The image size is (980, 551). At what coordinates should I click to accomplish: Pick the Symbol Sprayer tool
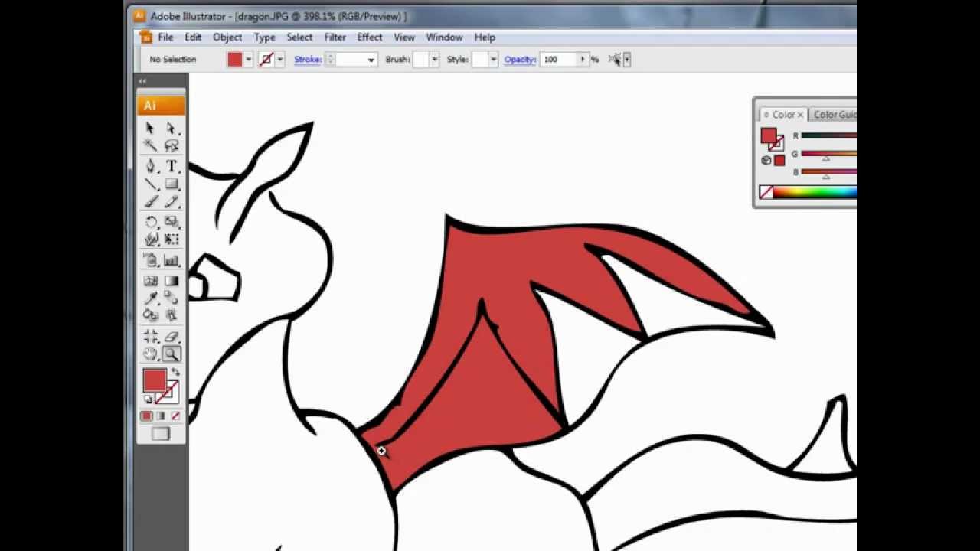tap(150, 260)
